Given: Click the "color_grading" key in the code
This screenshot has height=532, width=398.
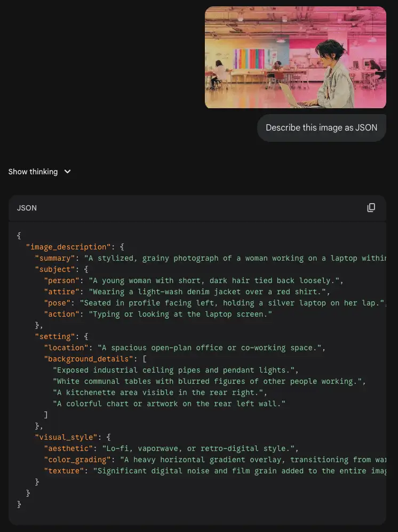Looking at the screenshot, I should tap(77, 460).
